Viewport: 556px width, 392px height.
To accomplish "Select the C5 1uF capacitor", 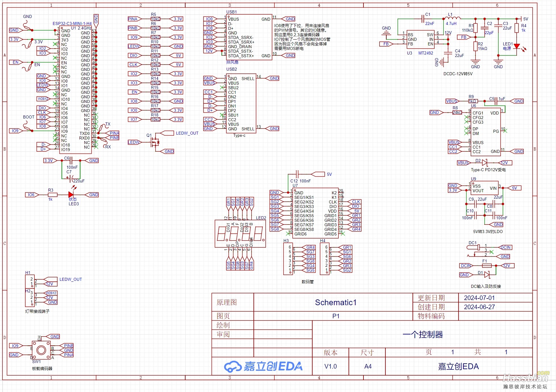I will point(496,101).
